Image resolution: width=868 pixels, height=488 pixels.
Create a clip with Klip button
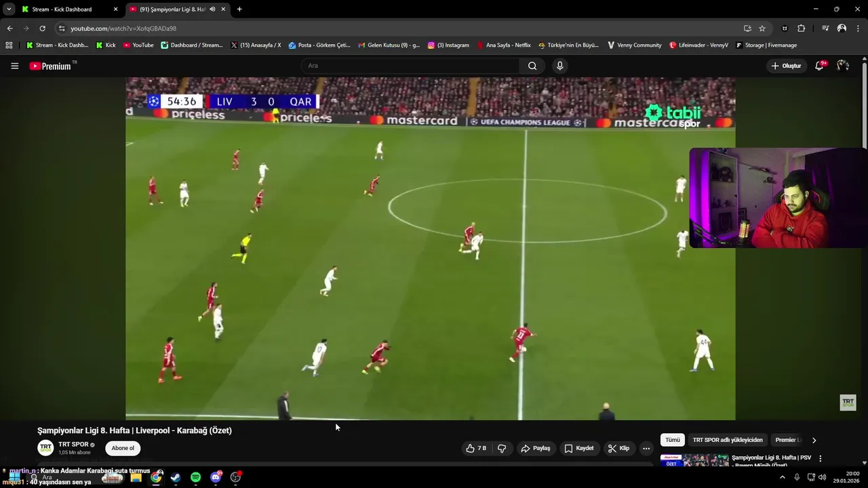pos(618,448)
